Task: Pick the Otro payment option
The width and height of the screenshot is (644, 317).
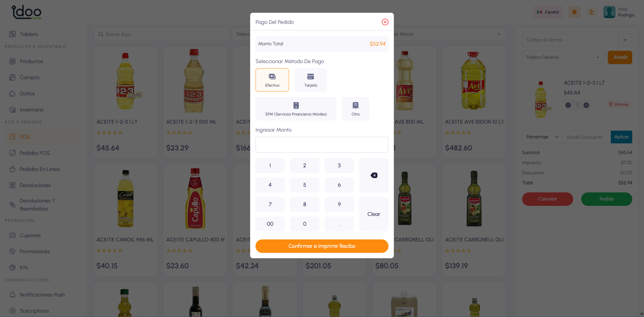Action: coord(355,109)
